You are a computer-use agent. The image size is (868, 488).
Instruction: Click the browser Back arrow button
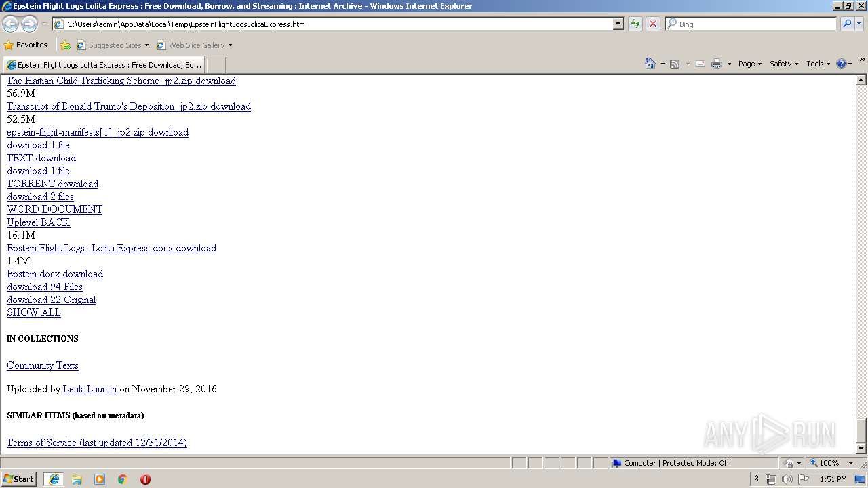pos(10,24)
